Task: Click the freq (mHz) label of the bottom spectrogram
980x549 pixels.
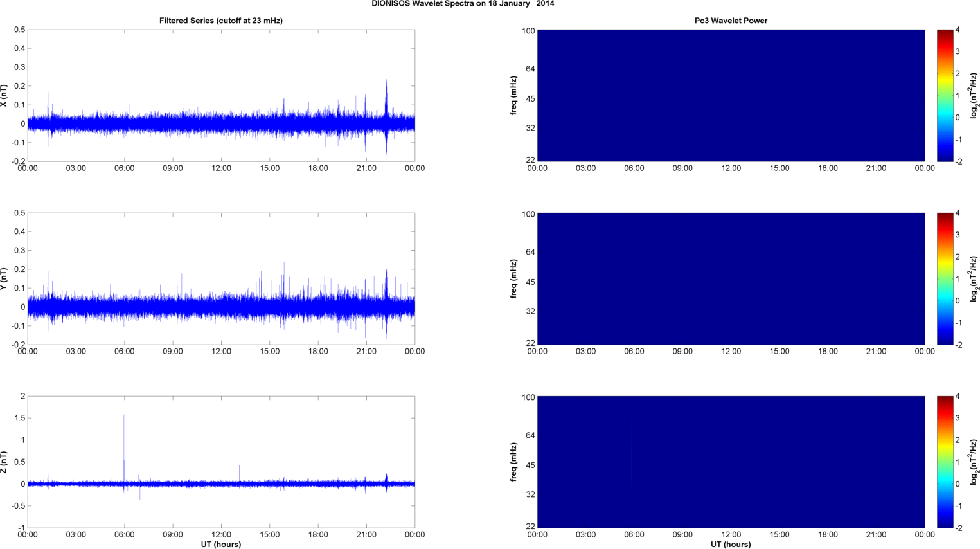Action: pyautogui.click(x=514, y=462)
